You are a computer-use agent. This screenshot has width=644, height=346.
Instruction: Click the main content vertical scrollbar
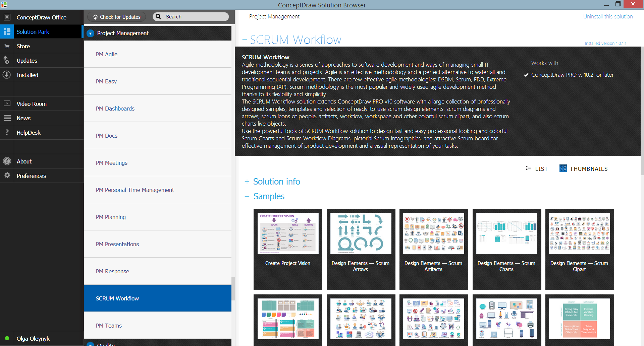pyautogui.click(x=642, y=111)
